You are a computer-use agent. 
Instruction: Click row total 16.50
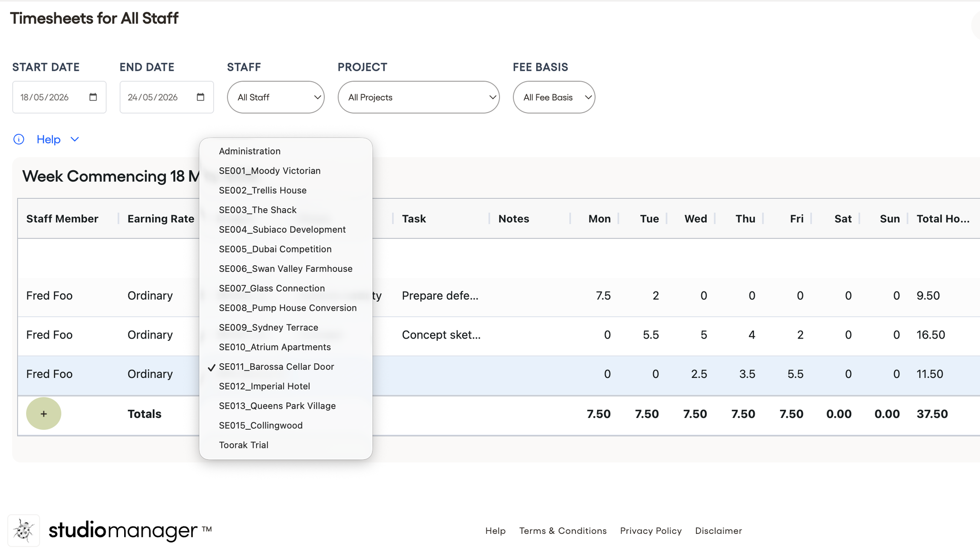(x=931, y=335)
